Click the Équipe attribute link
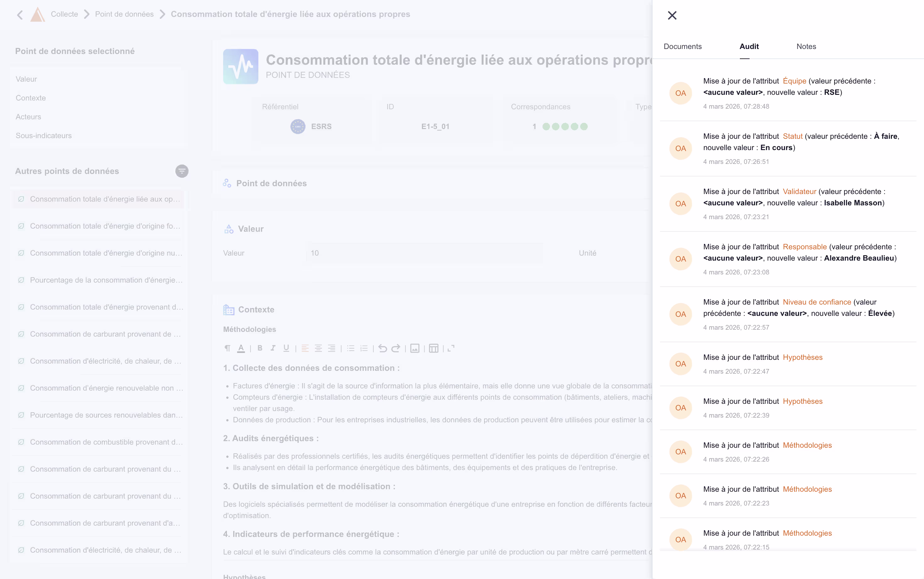 pyautogui.click(x=794, y=81)
